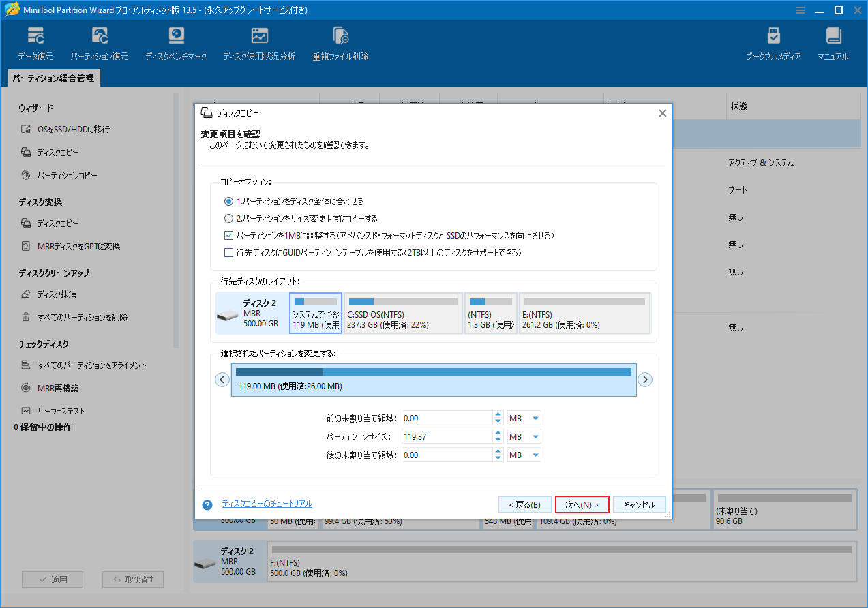Click the 次へ(N) button
Image resolution: width=868 pixels, height=608 pixels.
582,504
